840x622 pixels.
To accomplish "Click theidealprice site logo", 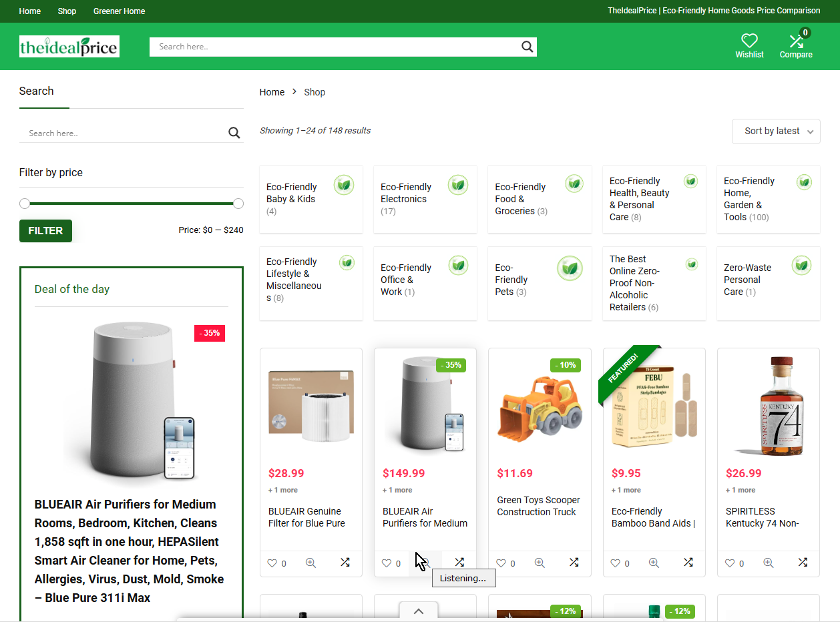I will coord(69,47).
